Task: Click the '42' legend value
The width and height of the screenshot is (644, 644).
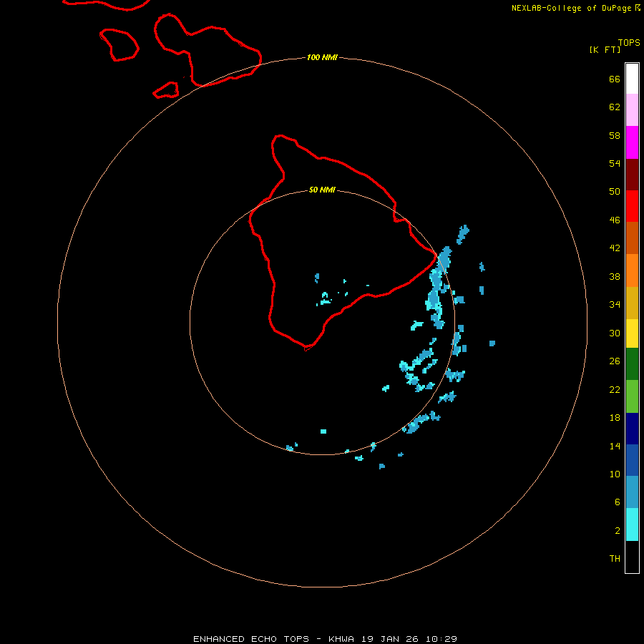Action: pos(615,248)
